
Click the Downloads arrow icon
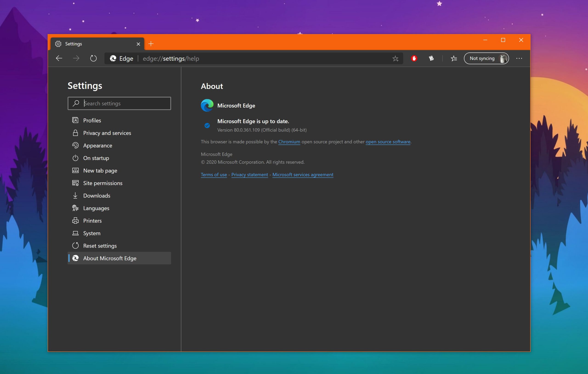[75, 195]
